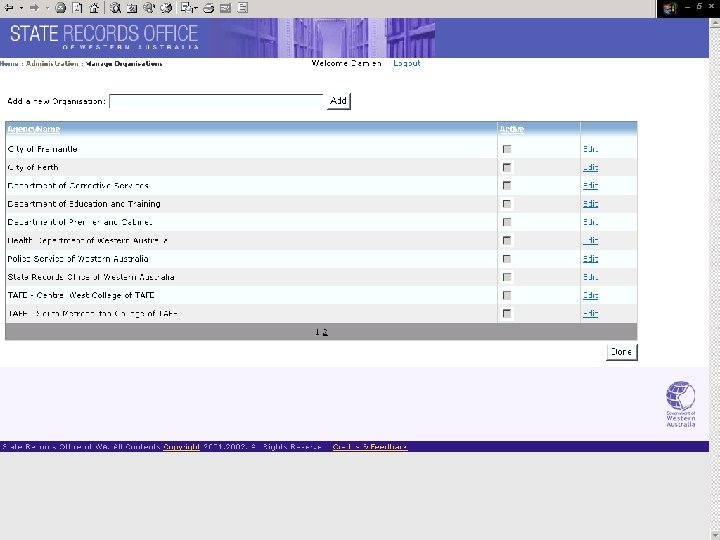
Task: Click the State Records Office banner title
Action: (104, 37)
